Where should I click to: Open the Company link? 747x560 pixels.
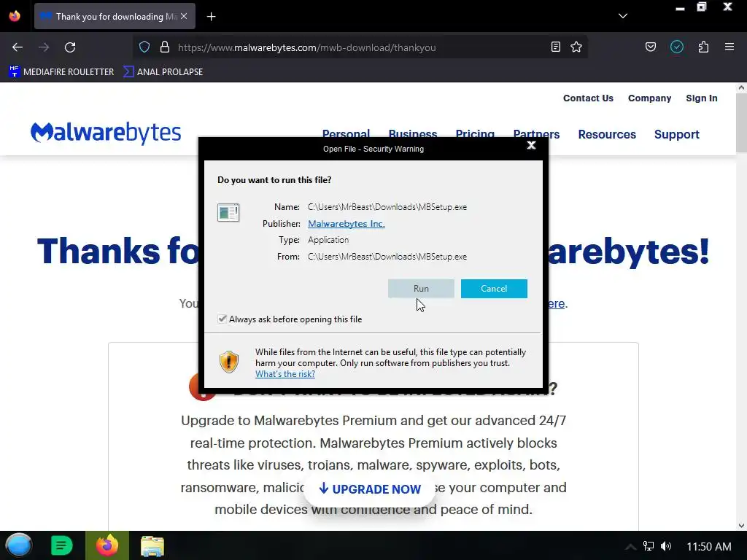coord(649,98)
